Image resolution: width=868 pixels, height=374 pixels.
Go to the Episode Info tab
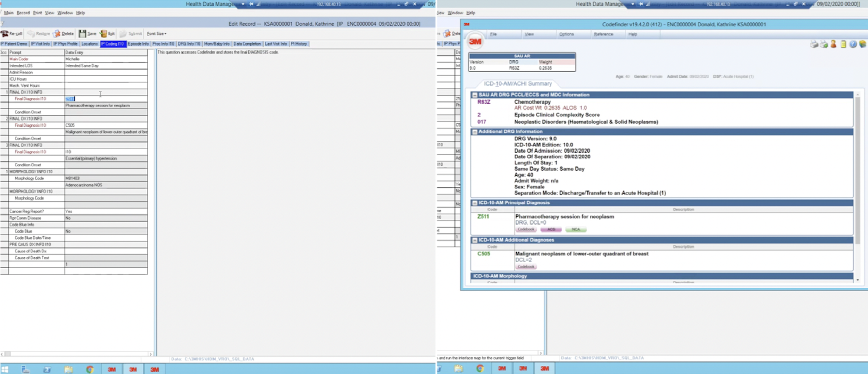point(138,44)
